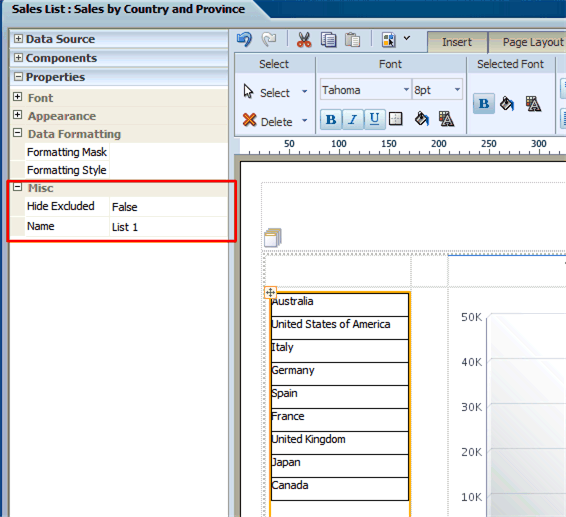Image resolution: width=566 pixels, height=517 pixels.
Task: Open the Tahoma font family dropdown
Action: pos(366,90)
